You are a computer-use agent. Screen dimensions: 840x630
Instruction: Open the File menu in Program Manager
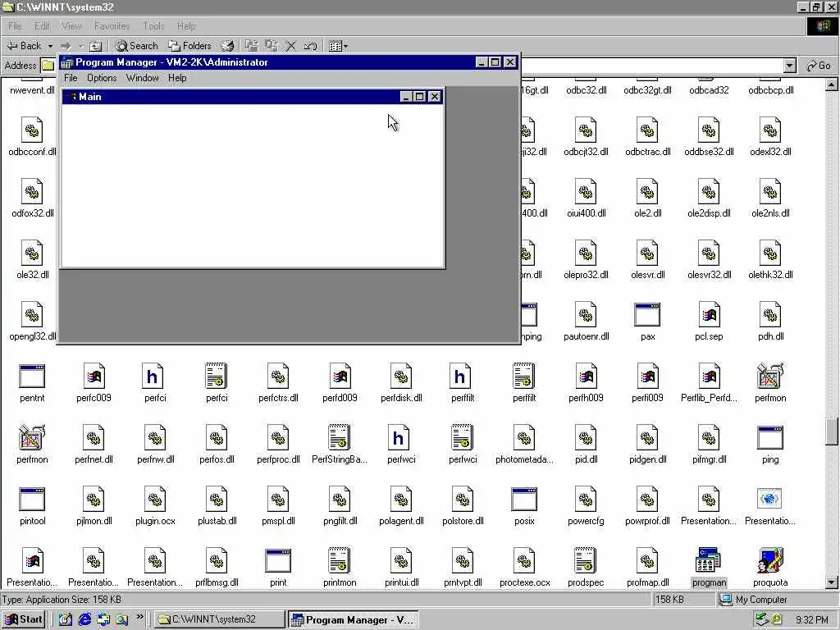71,78
